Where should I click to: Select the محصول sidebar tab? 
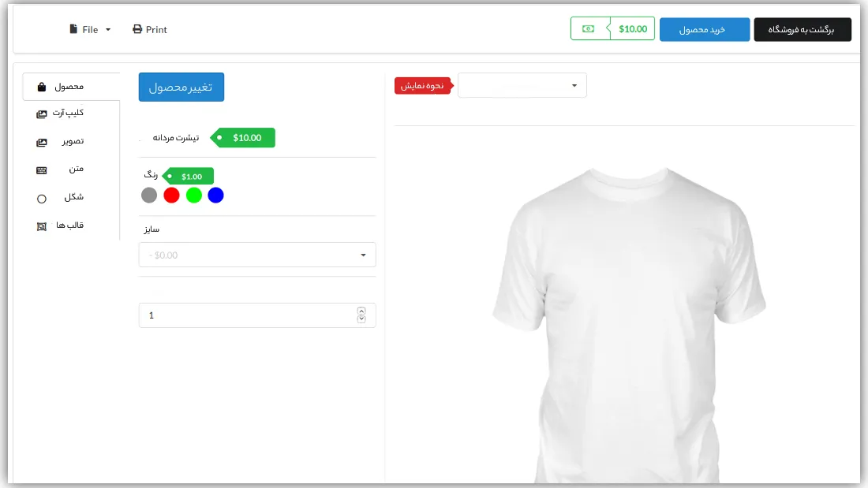(x=71, y=87)
